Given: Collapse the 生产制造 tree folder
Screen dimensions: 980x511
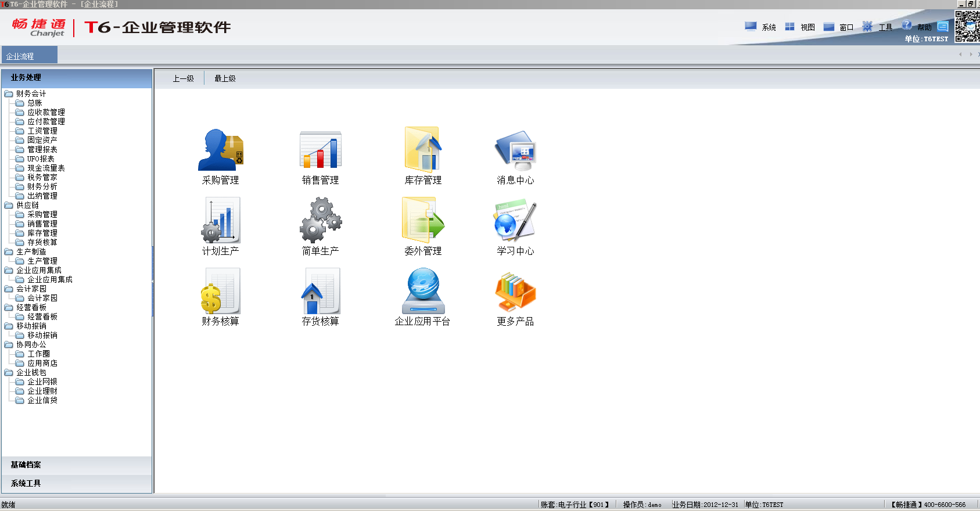Looking at the screenshot, I should pyautogui.click(x=25, y=251).
